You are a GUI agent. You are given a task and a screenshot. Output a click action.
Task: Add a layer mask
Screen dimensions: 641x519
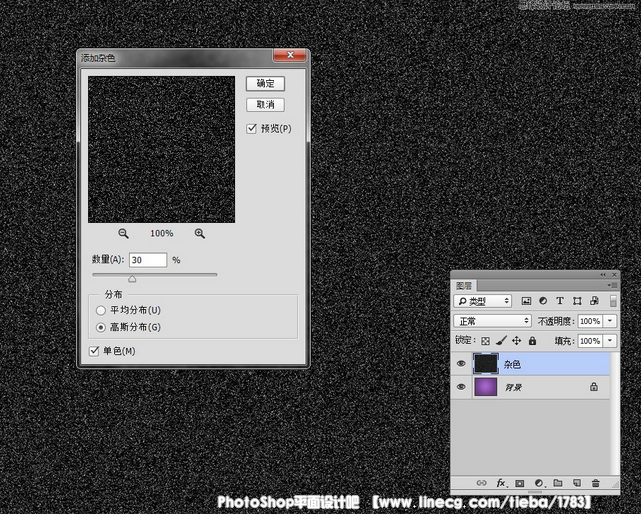coord(520,483)
